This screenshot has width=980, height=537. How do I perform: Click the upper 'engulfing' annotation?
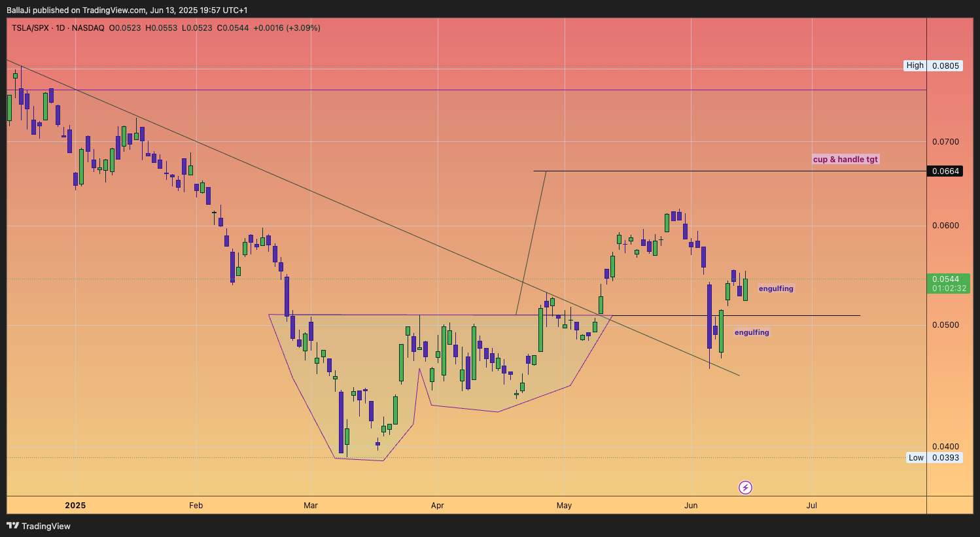point(776,288)
